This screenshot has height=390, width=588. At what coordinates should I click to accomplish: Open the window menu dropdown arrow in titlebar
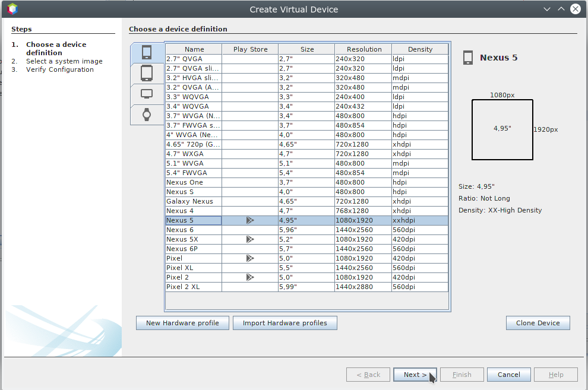[x=546, y=9]
